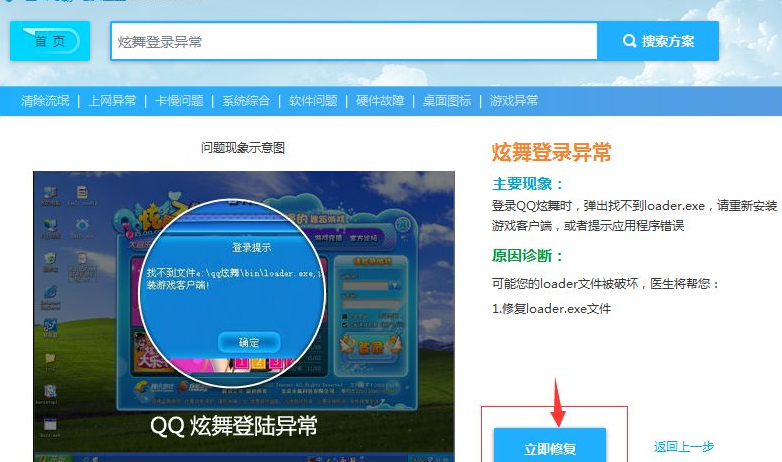The height and width of the screenshot is (462, 782).
Task: Click the 原因诊断 section heading
Action: pyautogui.click(x=528, y=255)
